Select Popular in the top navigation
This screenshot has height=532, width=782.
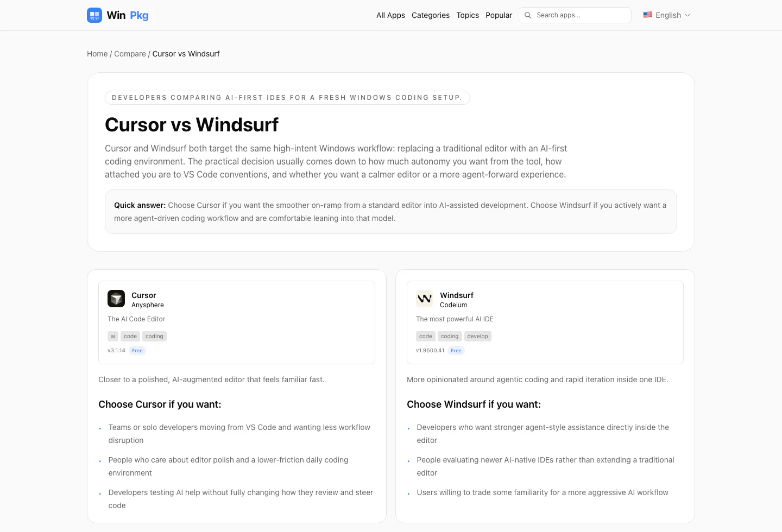pyautogui.click(x=499, y=15)
